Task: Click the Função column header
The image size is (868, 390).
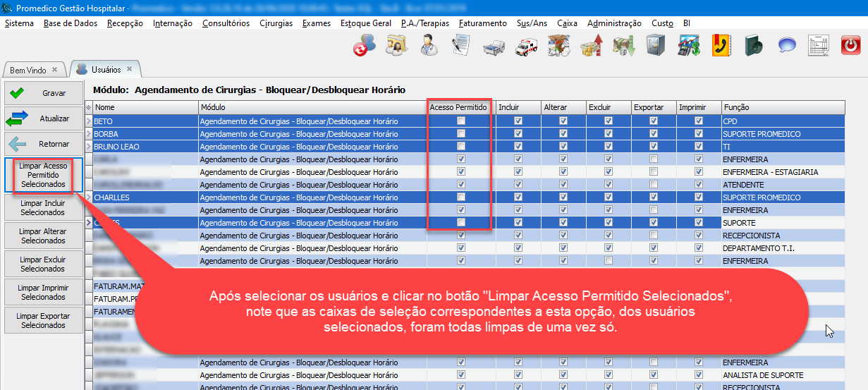Action: coord(735,107)
